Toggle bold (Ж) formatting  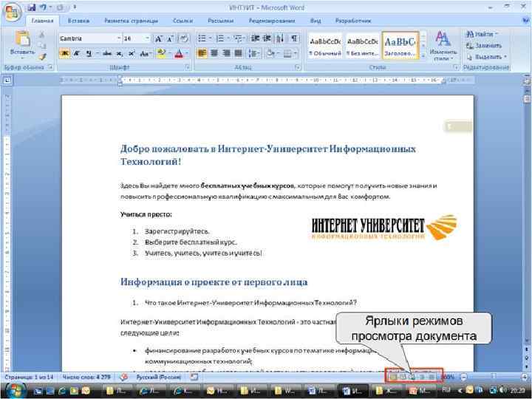64,54
